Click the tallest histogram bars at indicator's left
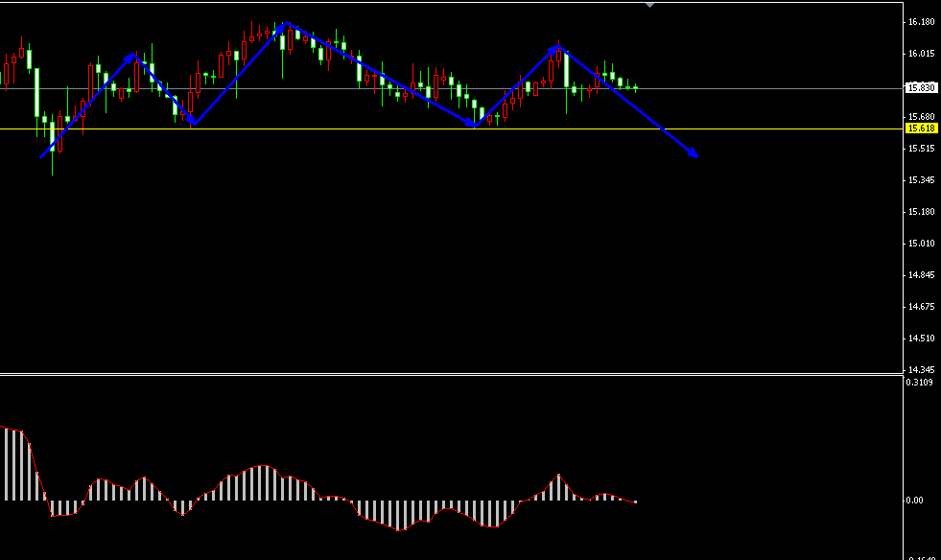 point(10,460)
